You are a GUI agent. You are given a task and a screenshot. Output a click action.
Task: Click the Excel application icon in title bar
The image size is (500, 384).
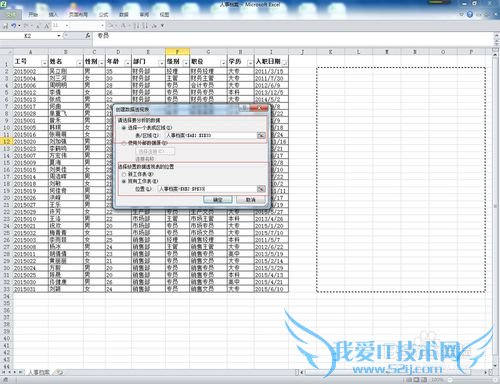click(3, 4)
